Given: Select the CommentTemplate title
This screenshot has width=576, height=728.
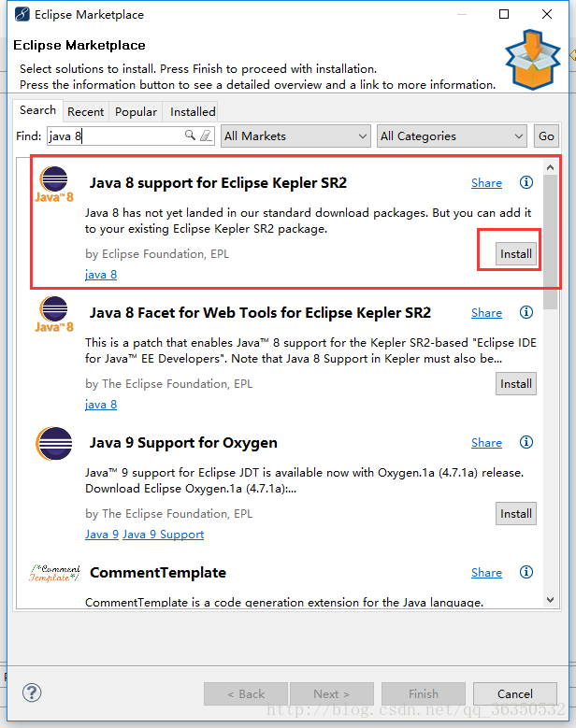Looking at the screenshot, I should click(158, 573).
